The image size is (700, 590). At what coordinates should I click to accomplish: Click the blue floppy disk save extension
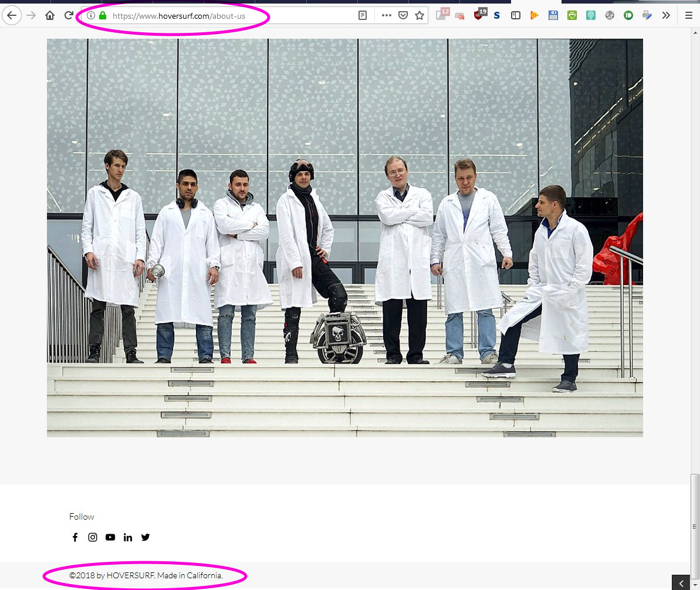click(x=553, y=16)
